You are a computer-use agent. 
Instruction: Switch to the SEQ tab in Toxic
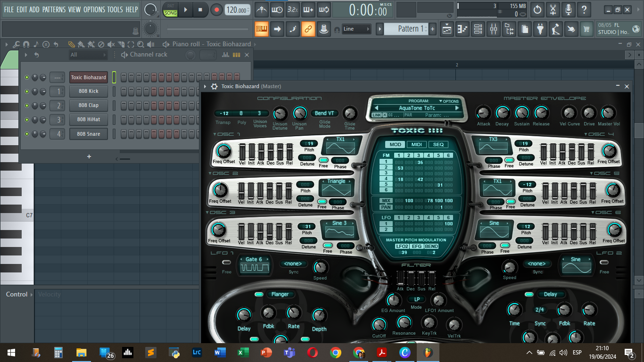point(438,144)
